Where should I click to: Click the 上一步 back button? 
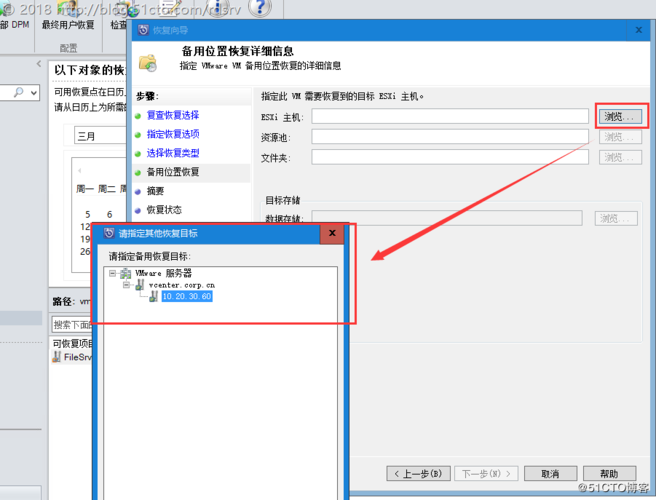pos(417,473)
